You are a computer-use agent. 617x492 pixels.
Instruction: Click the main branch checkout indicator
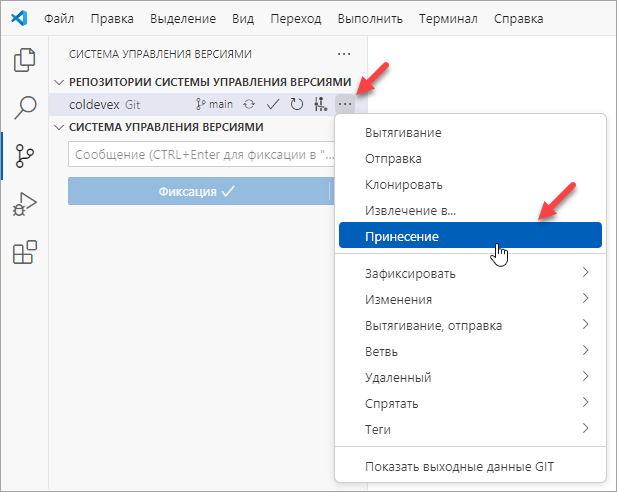(x=214, y=104)
